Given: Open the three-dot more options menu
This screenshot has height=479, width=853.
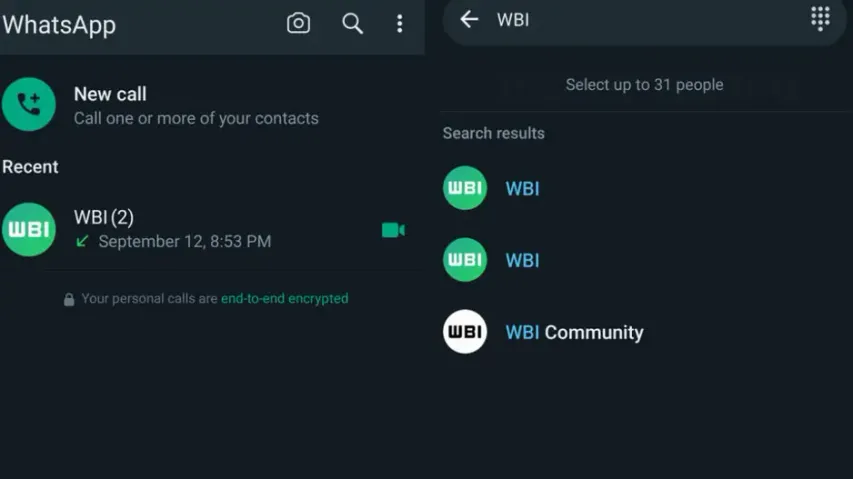Looking at the screenshot, I should point(399,23).
